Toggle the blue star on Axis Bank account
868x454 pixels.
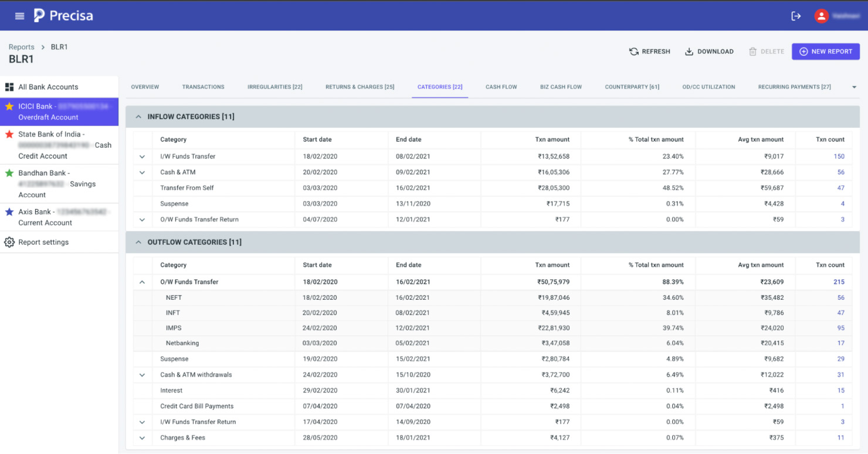(x=10, y=212)
